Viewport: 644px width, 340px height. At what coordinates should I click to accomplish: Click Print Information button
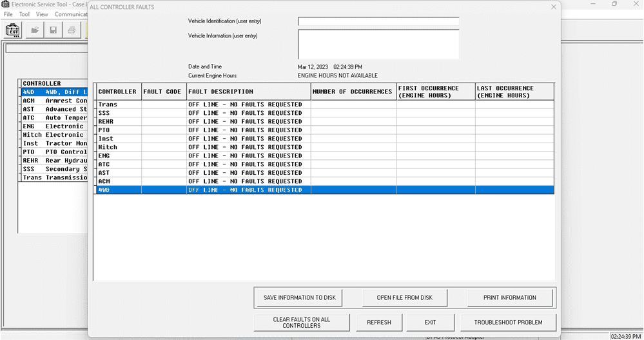510,297
